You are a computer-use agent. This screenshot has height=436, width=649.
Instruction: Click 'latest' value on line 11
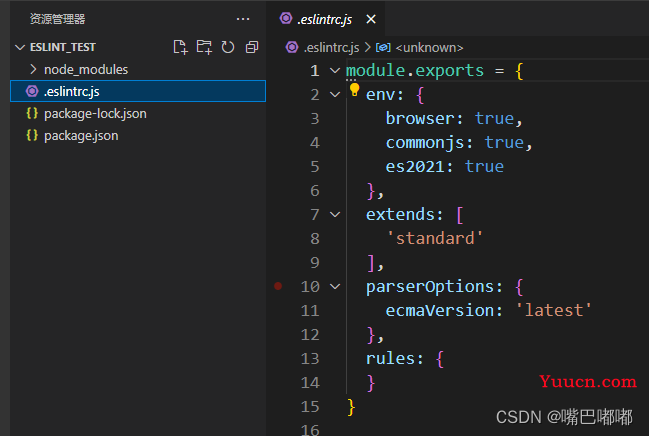[554, 311]
